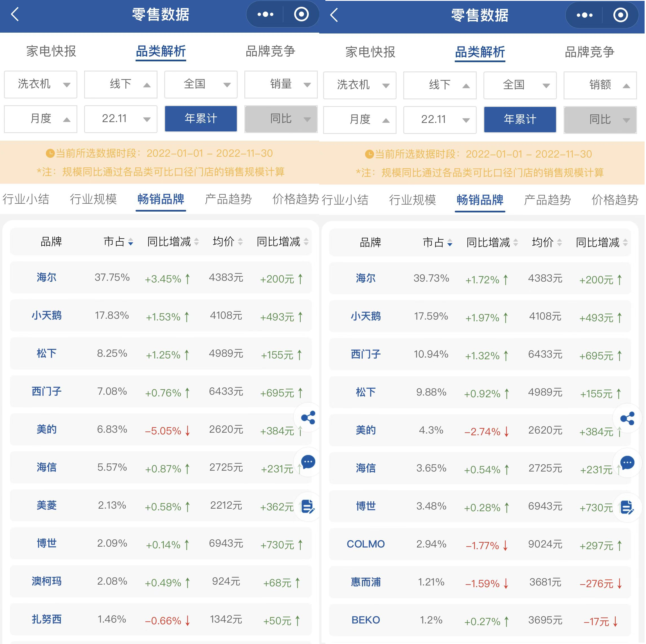Click share icon on right panel
Viewport: 646px width, 644px height.
coord(627,418)
